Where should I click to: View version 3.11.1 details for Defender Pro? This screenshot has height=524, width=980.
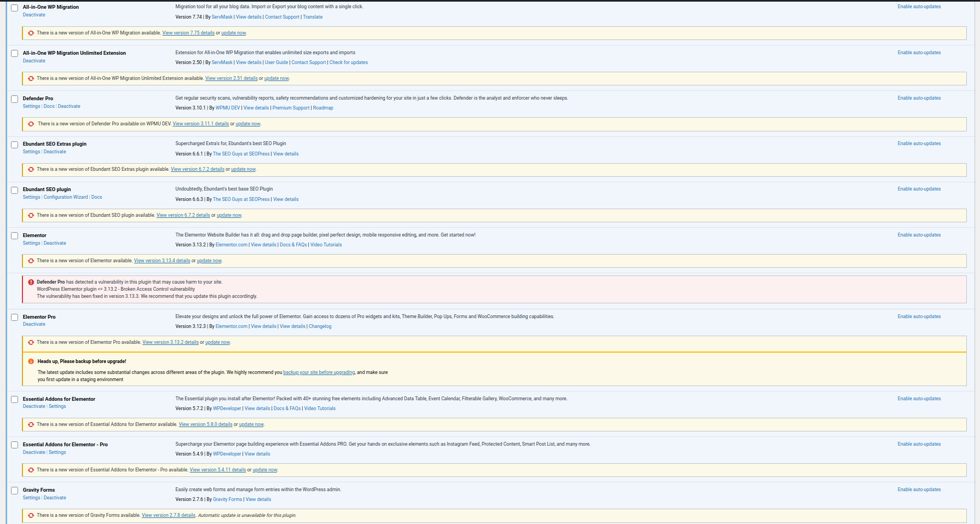tap(200, 124)
